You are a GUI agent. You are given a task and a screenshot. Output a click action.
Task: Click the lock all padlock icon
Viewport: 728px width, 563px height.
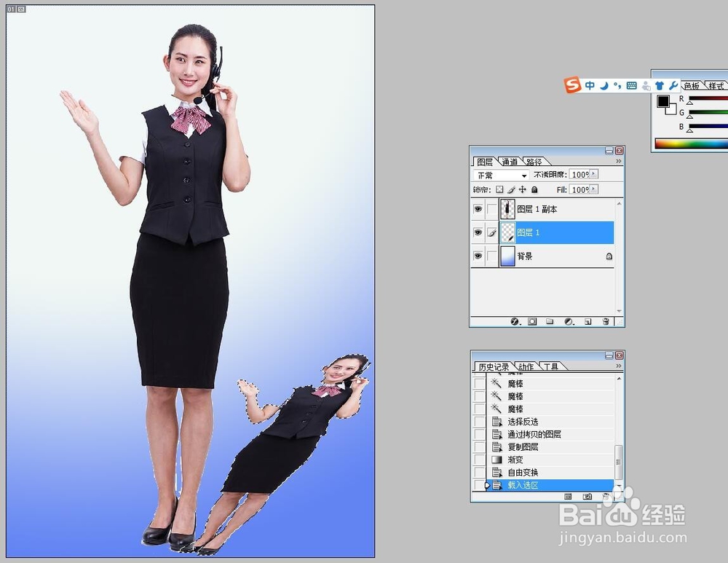pyautogui.click(x=534, y=189)
